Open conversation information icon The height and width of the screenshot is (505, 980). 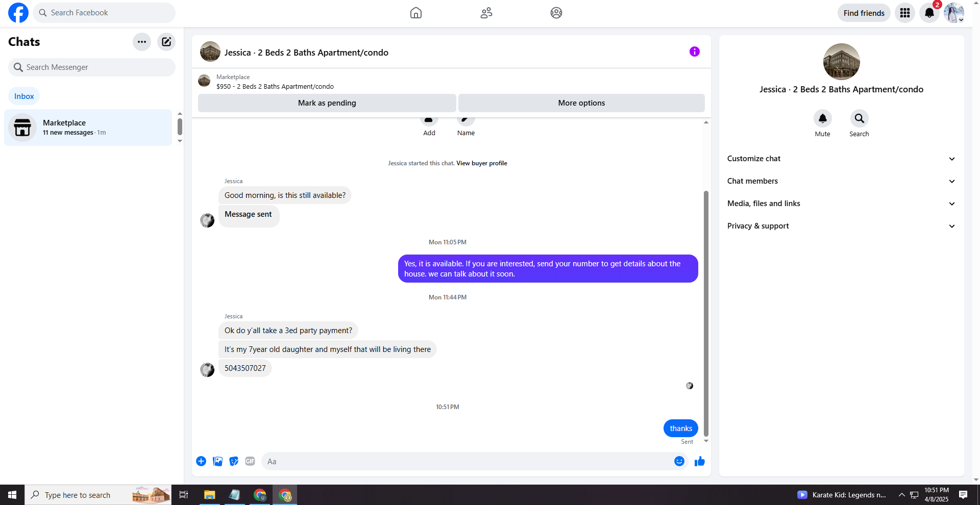coord(694,52)
